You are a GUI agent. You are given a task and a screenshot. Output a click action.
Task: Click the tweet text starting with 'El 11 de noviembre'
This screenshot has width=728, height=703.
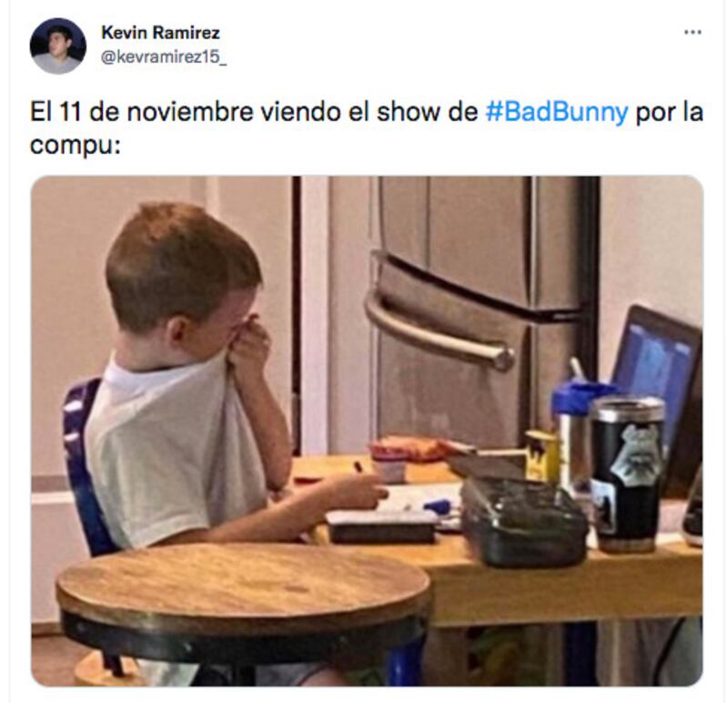click(x=367, y=128)
